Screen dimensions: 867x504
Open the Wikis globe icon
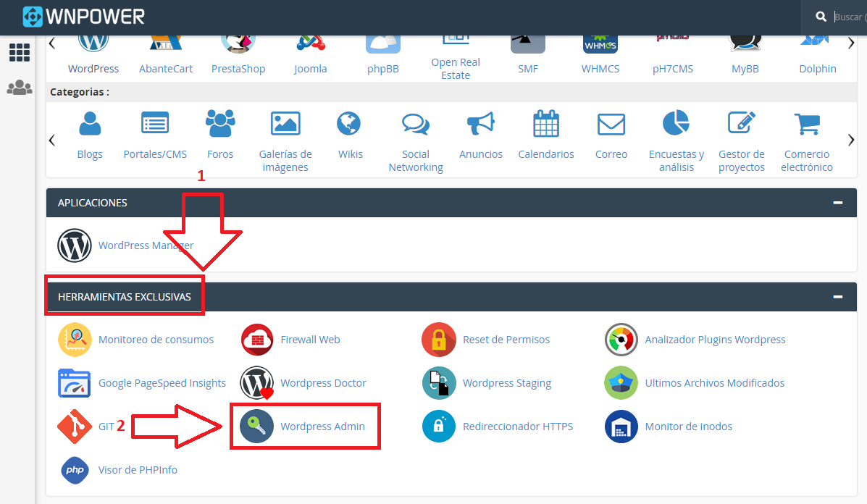(x=349, y=123)
